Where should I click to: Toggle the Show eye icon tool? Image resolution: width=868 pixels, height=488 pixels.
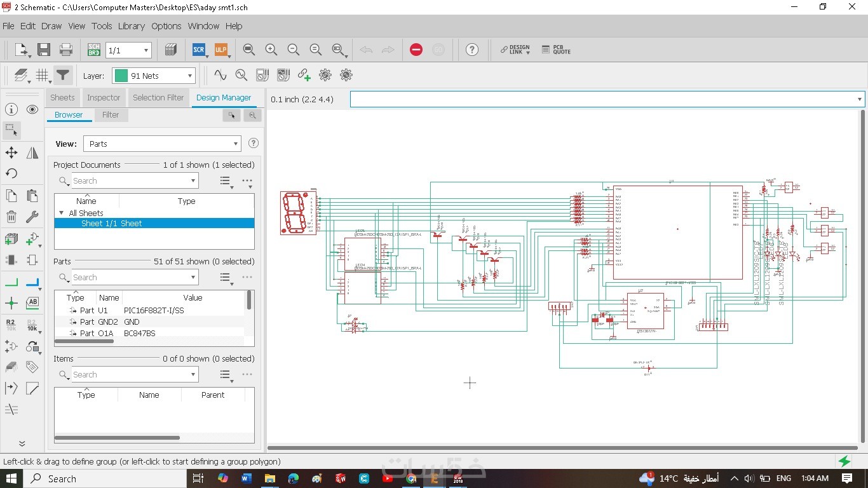[32, 109]
